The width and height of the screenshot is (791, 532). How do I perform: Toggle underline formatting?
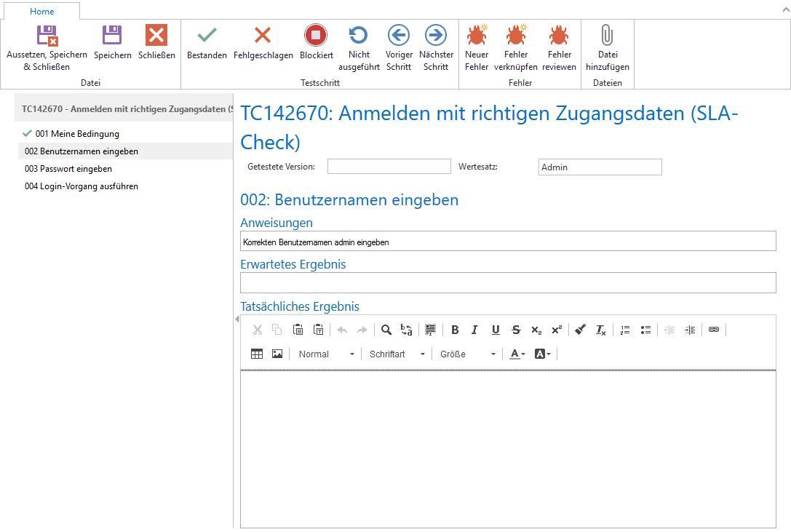(x=496, y=330)
